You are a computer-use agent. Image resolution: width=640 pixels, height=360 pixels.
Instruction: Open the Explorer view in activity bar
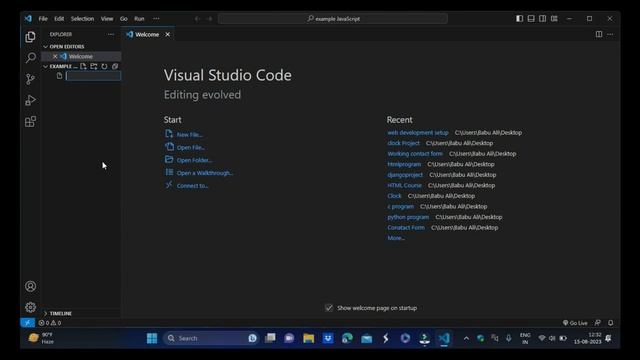30,37
